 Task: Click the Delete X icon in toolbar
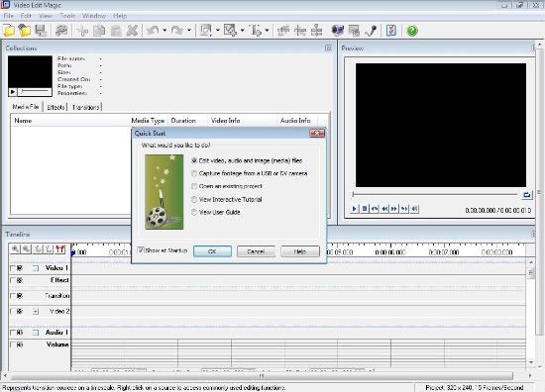(132, 31)
